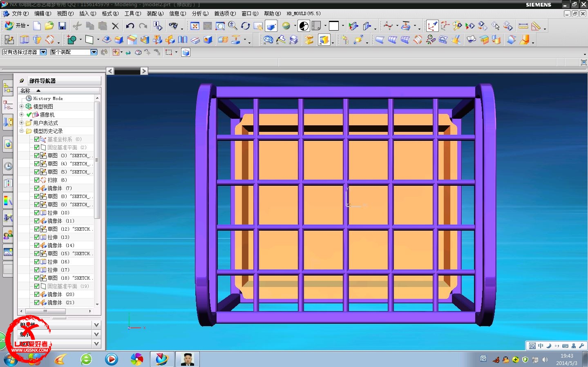The height and width of the screenshot is (367, 588).
Task: Open the 插入(S) menu
Action: coord(87,13)
